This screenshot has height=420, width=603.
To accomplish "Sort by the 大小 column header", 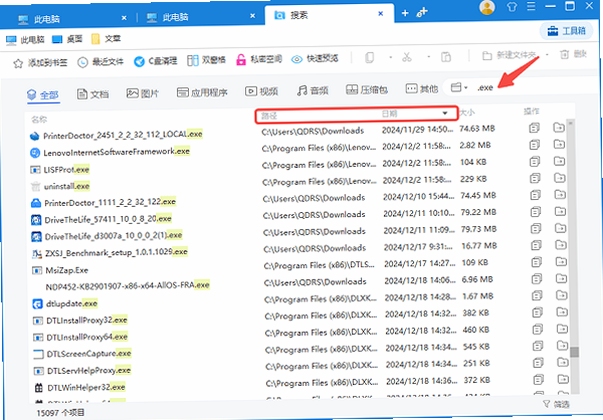I will tap(467, 113).
